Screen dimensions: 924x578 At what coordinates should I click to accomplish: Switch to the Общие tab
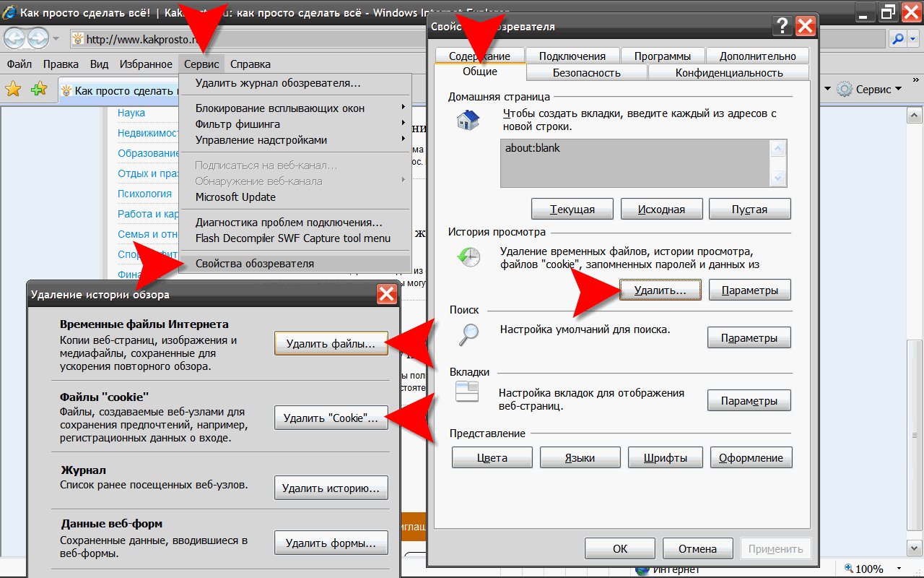pos(480,72)
